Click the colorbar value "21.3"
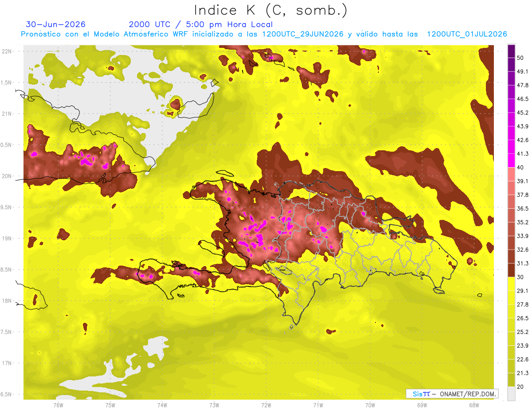 (523, 373)
